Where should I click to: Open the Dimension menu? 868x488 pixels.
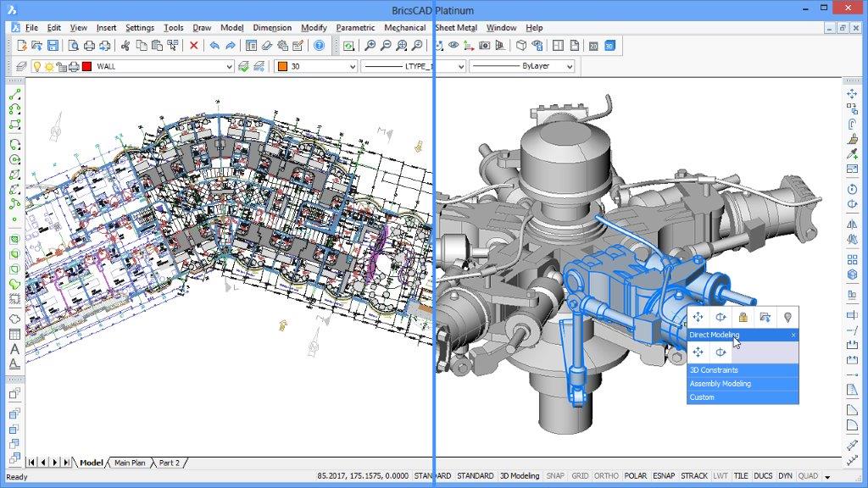(272, 28)
